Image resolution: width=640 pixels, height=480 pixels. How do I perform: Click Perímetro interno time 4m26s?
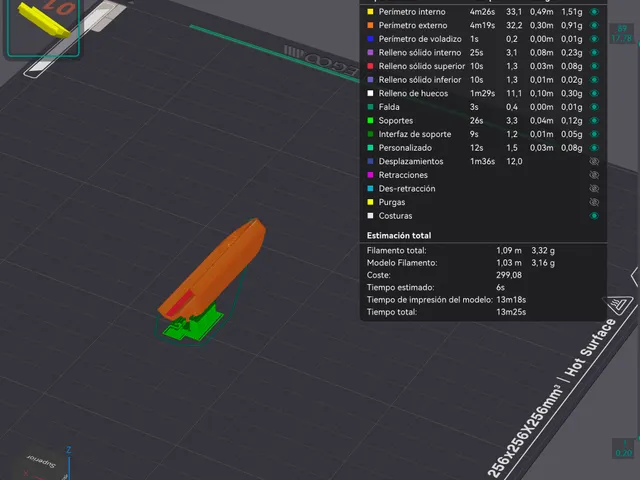pos(482,12)
